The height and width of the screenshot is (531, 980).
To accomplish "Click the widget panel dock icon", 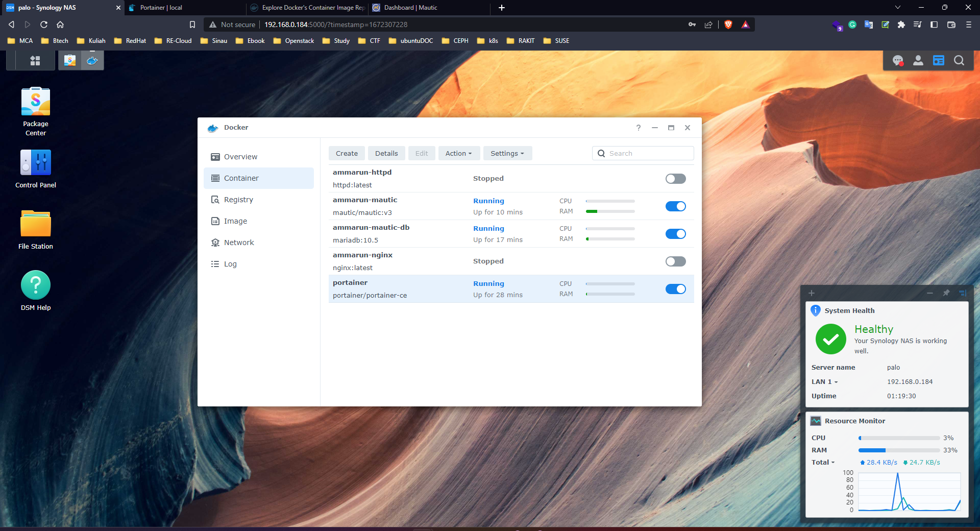I will [963, 293].
